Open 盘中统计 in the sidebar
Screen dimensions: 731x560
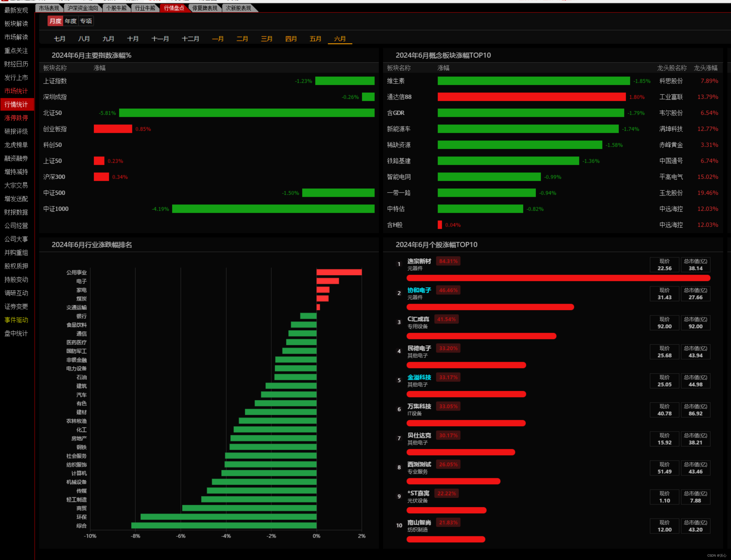[16, 333]
